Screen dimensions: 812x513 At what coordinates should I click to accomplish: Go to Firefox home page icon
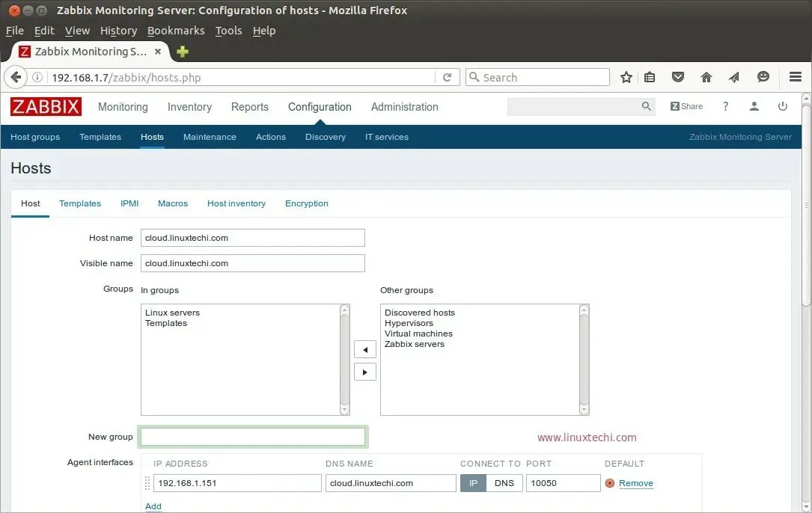pos(706,78)
